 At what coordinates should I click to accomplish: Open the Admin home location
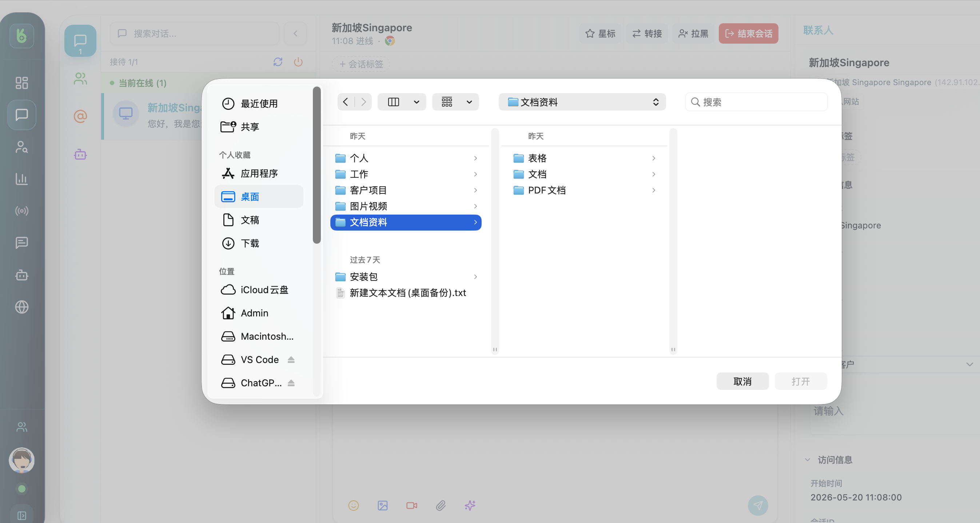[259, 313]
